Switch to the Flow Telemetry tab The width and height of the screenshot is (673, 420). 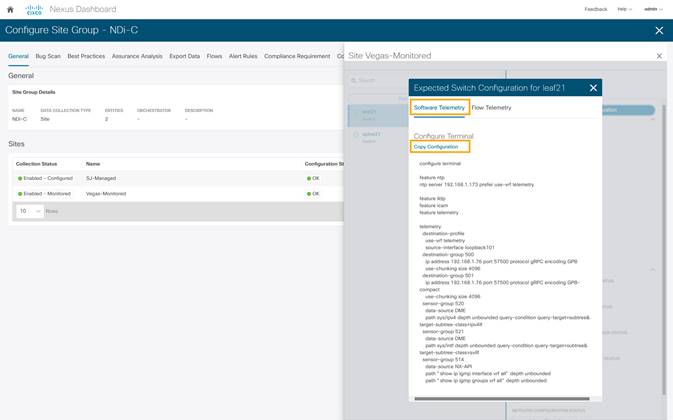click(491, 108)
